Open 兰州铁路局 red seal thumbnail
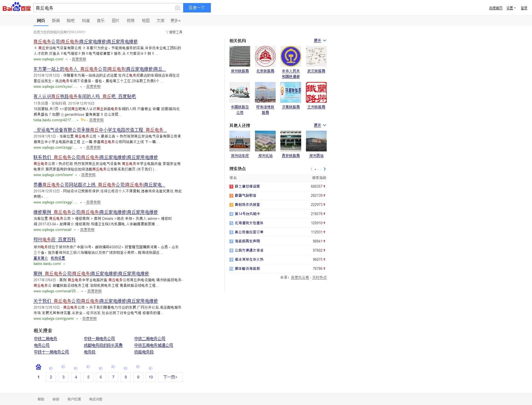The width and height of the screenshot is (532, 405). point(316,92)
